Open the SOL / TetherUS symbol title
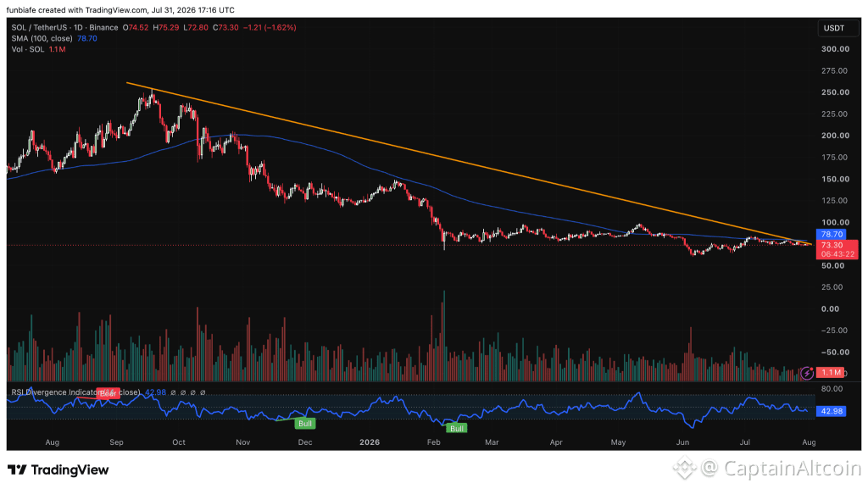This screenshot has width=868, height=489. [64, 27]
